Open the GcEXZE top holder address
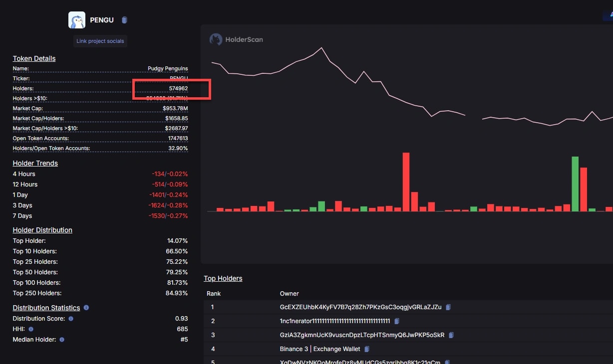The image size is (613, 364). pos(360,307)
